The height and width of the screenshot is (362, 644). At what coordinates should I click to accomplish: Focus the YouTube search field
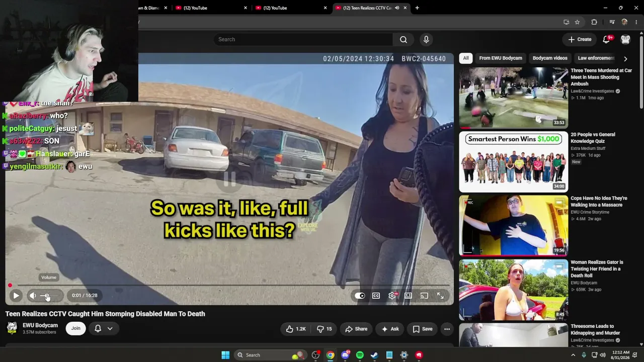[303, 39]
